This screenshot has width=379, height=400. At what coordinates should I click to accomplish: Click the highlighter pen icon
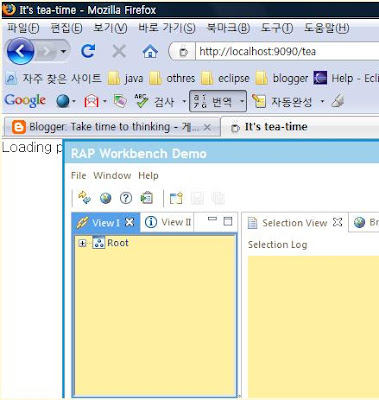338,101
